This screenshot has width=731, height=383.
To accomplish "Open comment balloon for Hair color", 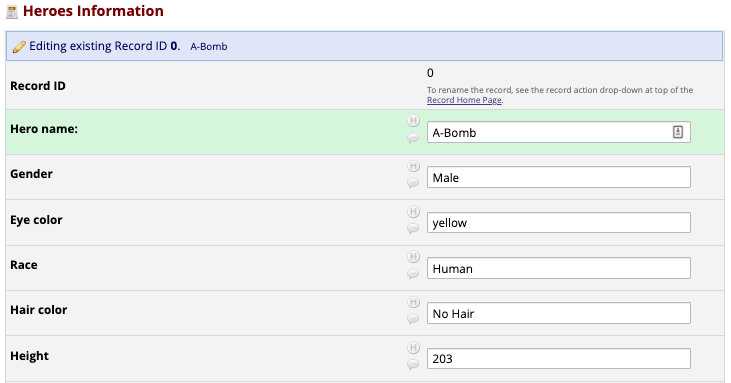I will click(x=413, y=319).
